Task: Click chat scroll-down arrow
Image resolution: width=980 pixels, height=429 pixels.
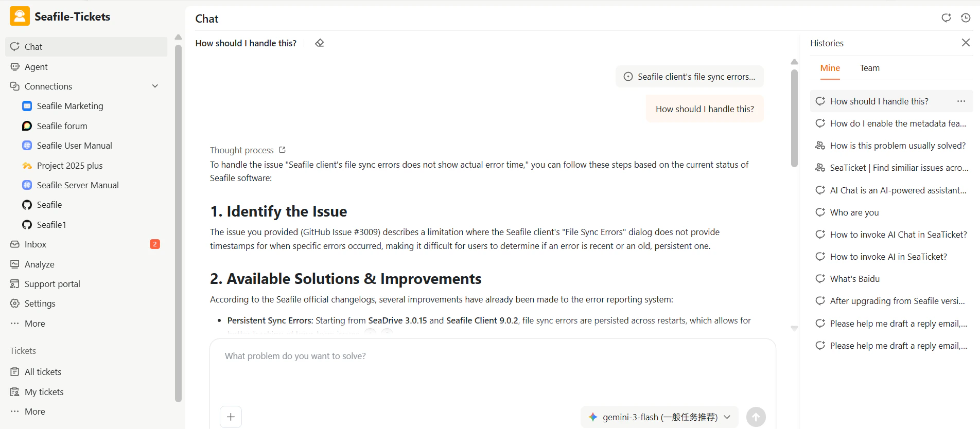Action: click(x=794, y=328)
